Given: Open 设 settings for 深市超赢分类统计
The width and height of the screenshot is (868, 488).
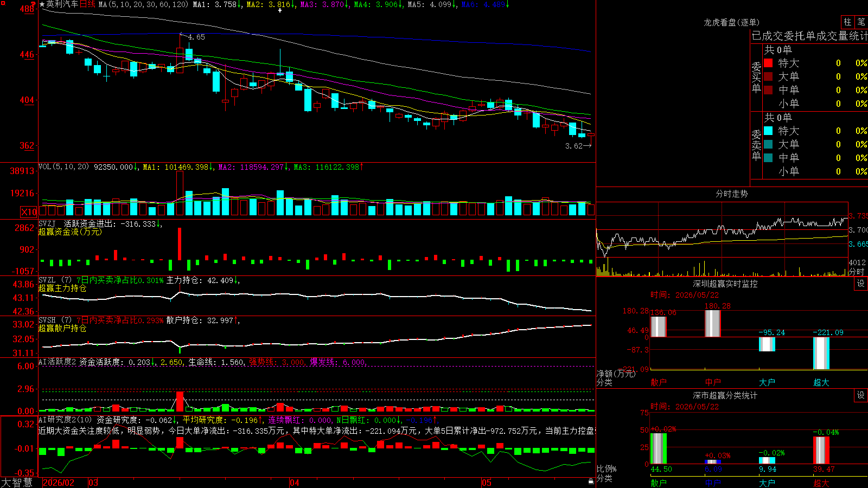Looking at the screenshot, I should click(861, 395).
